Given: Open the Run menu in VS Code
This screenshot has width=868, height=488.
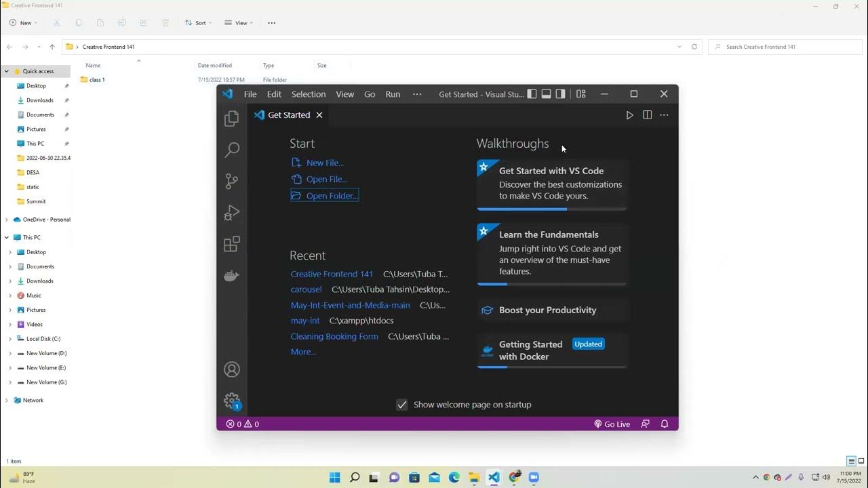Looking at the screenshot, I should click(393, 94).
